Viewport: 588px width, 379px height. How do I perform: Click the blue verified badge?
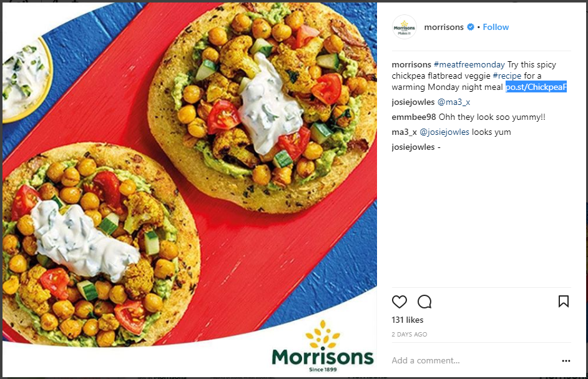point(470,27)
